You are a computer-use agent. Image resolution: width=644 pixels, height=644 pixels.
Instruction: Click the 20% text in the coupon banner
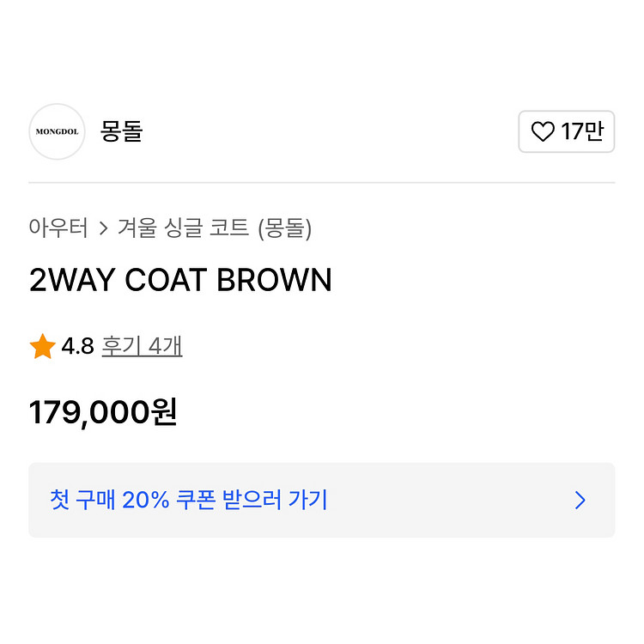coord(145,501)
